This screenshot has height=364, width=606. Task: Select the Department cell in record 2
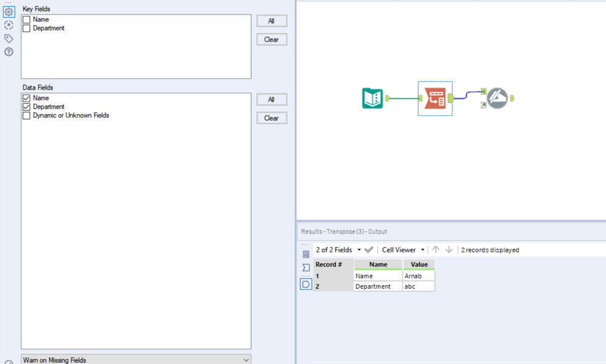point(378,286)
